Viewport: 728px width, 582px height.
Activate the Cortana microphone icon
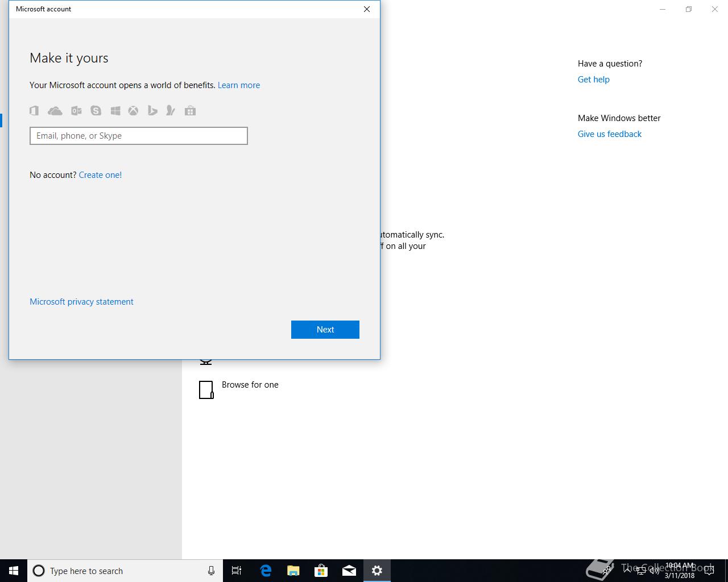211,571
